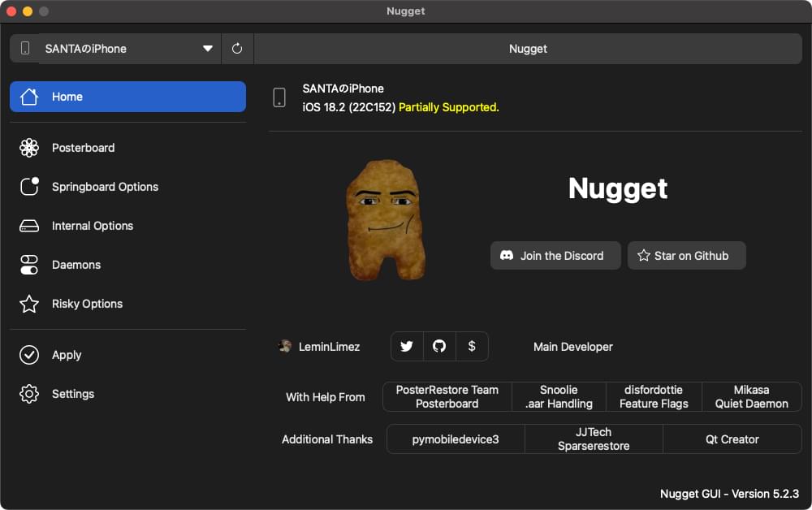Open JJTech Sparserestore credit

(594, 439)
